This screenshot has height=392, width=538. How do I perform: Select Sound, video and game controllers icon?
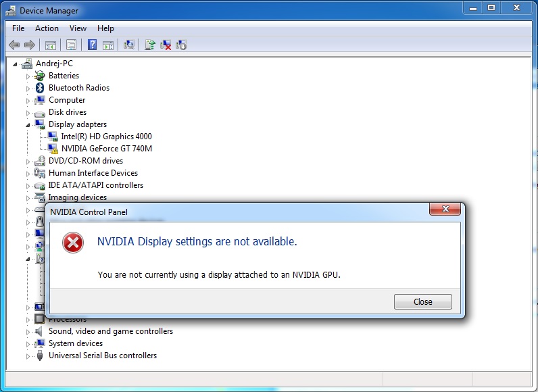(x=39, y=331)
